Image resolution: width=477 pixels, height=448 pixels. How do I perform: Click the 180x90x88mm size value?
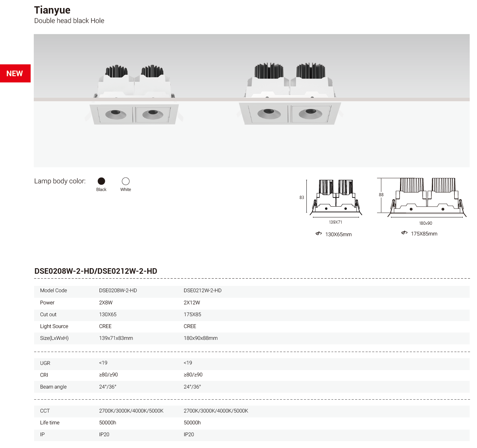201,338
